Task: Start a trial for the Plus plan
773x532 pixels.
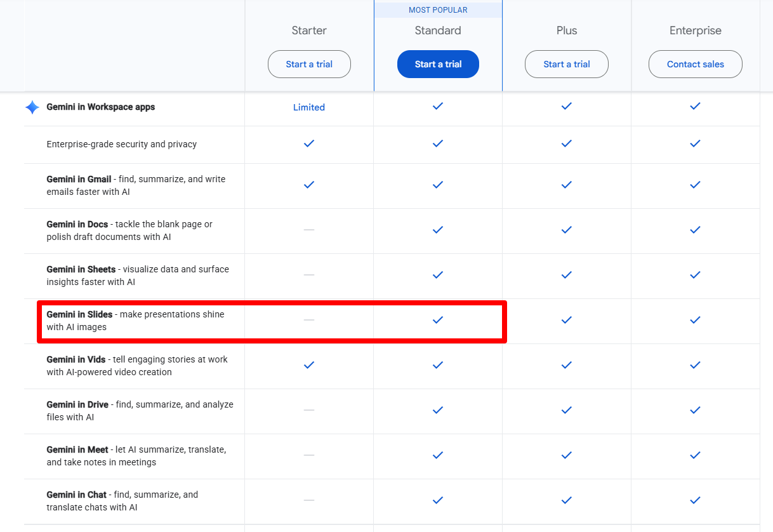Action: coord(567,64)
